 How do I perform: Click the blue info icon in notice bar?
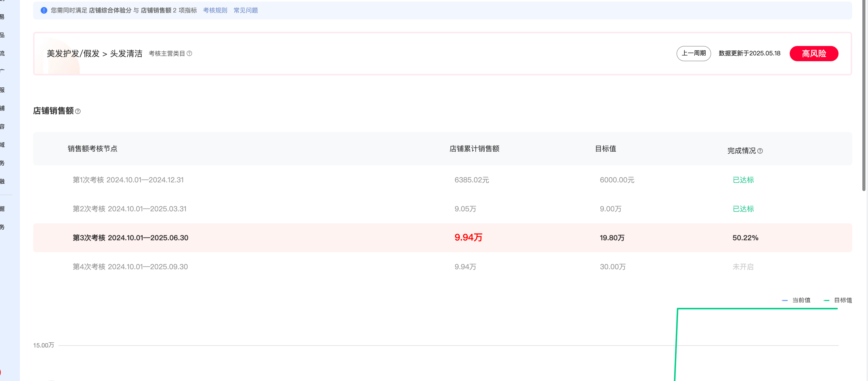pos(44,10)
